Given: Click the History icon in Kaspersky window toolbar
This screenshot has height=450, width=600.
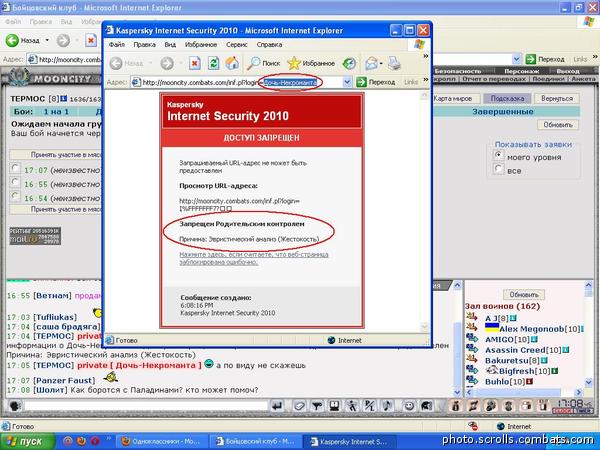Looking at the screenshot, I should click(349, 63).
